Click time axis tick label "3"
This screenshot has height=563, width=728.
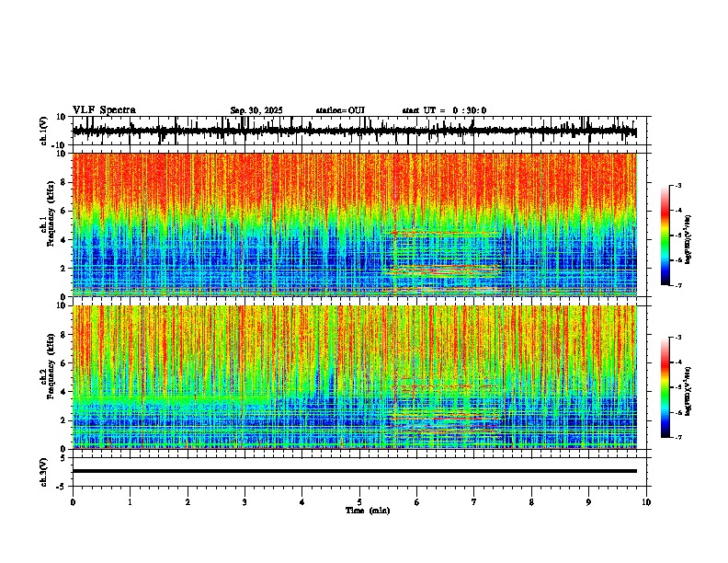click(245, 502)
